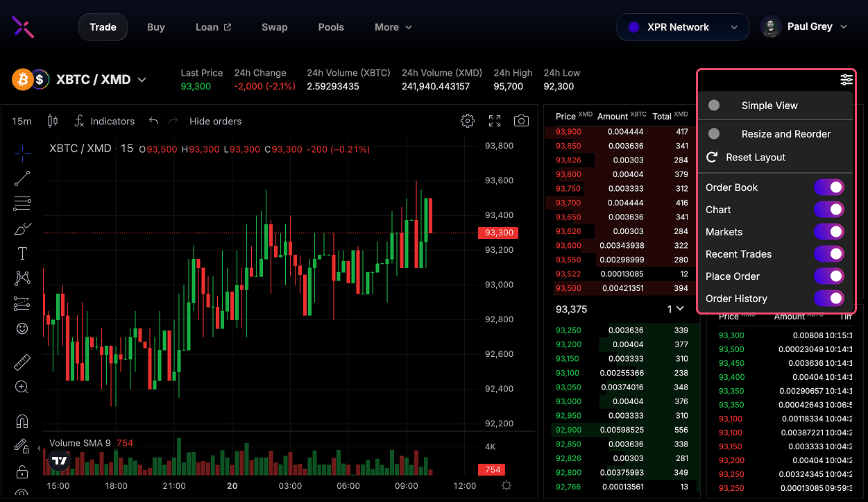This screenshot has width=868, height=502.
Task: Open Paul Grey account menu
Action: [x=805, y=27]
